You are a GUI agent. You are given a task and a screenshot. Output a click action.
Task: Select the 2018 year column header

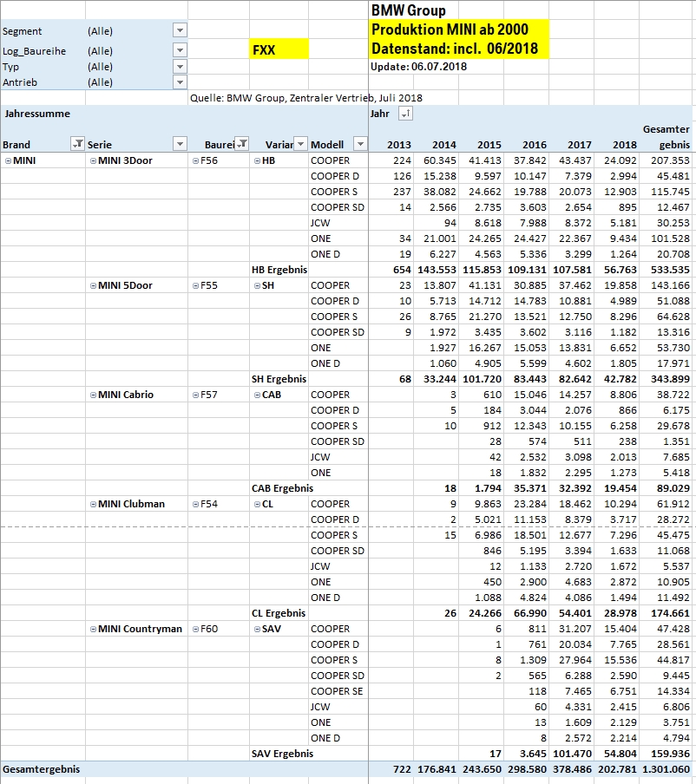[x=625, y=145]
